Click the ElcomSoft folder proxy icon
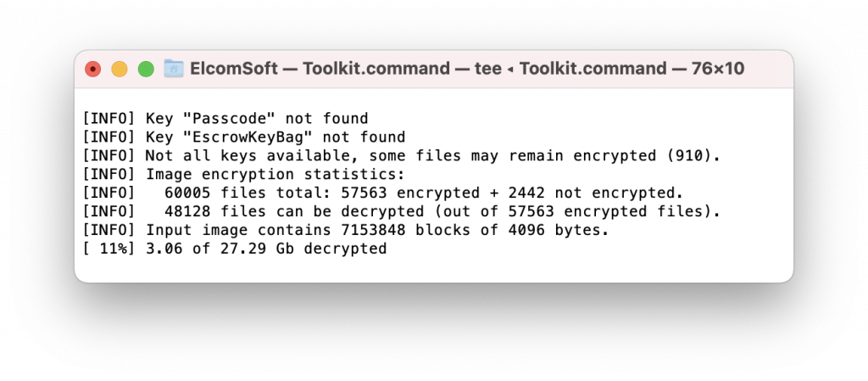868x381 pixels. point(174,69)
